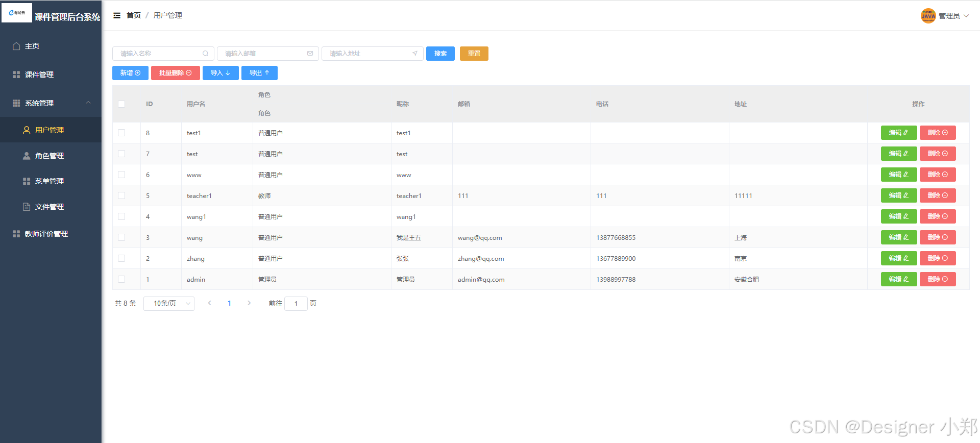Toggle the sidebar collapse hamburger icon
The height and width of the screenshot is (443, 980).
117,15
